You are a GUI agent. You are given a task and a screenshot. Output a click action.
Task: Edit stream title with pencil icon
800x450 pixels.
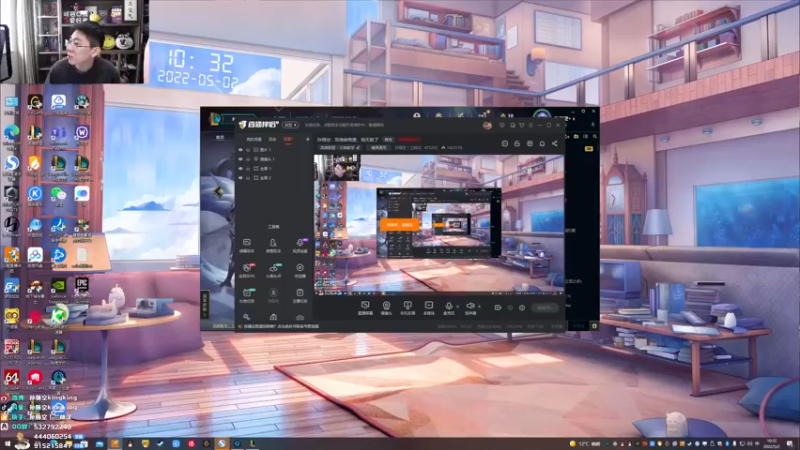coord(358,148)
